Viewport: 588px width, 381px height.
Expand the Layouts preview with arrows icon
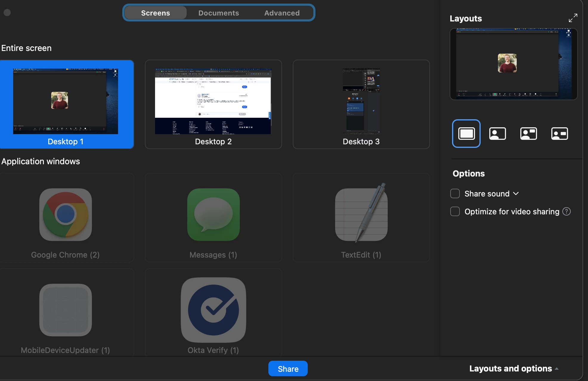(x=573, y=18)
